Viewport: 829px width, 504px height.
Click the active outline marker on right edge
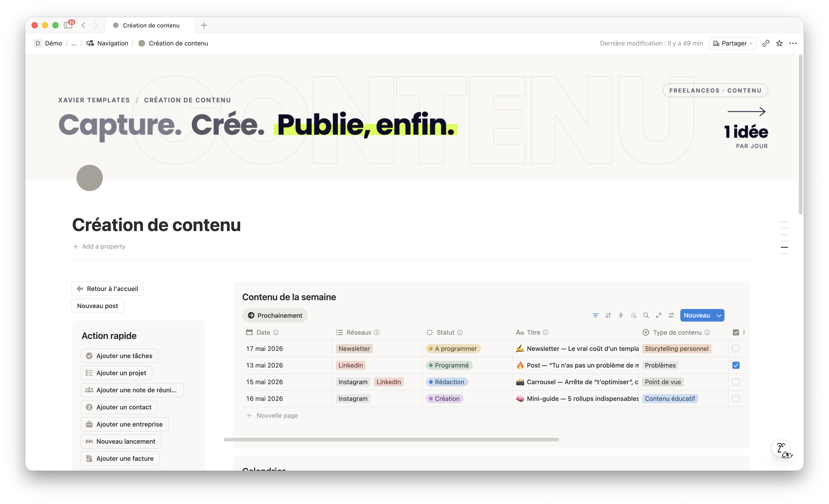tap(784, 247)
